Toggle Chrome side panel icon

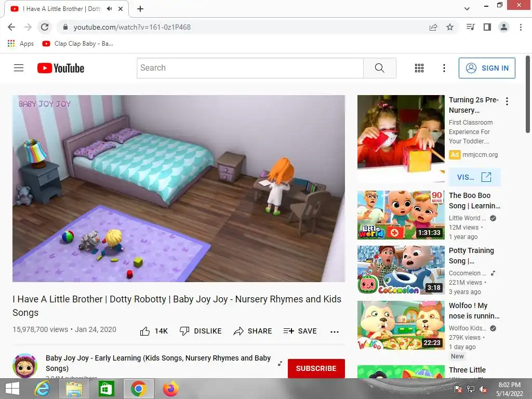point(487,27)
